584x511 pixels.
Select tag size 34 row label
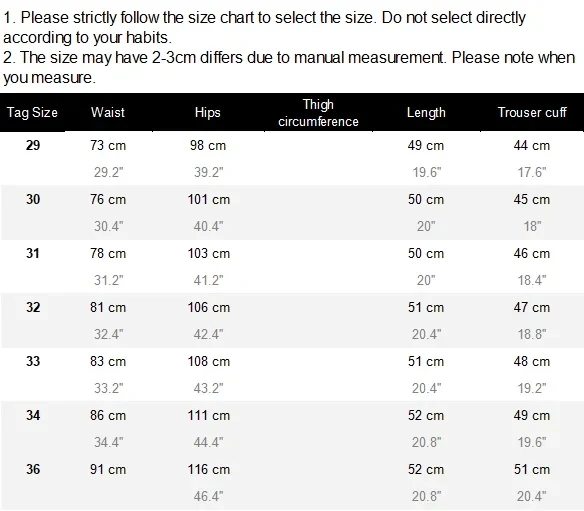click(33, 415)
